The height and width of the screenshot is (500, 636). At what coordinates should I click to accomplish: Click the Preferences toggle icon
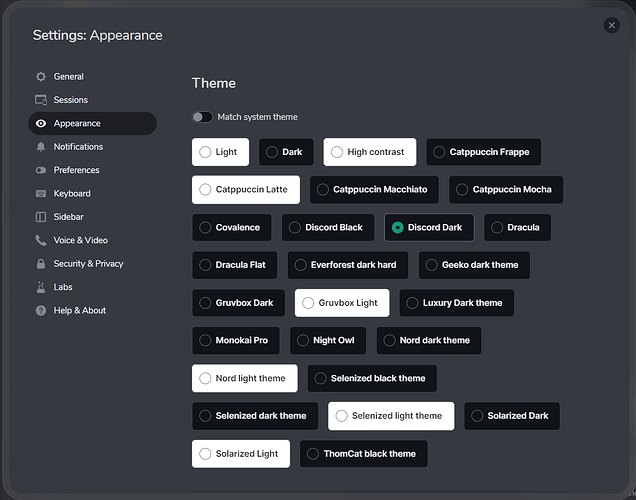(x=41, y=170)
